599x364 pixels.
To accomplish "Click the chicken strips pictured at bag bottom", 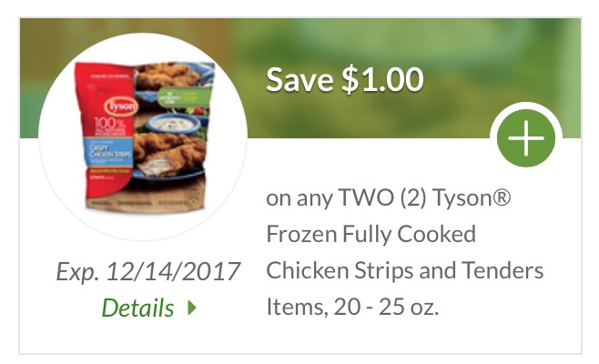I will 170,156.
